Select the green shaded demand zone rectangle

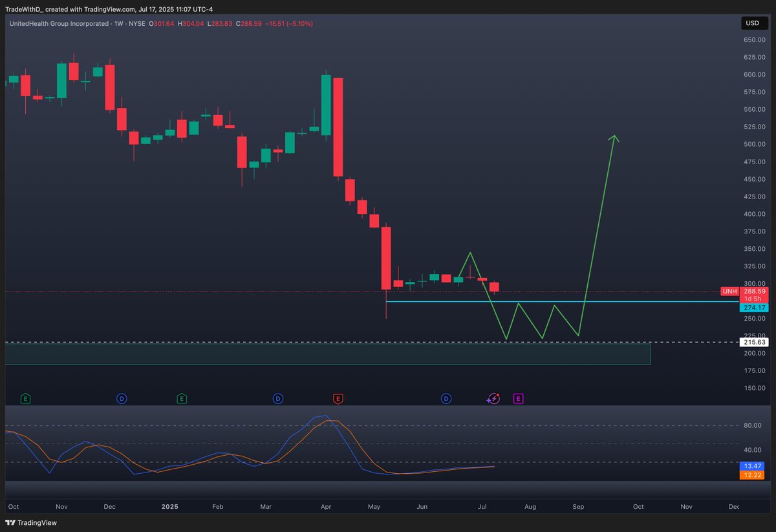pyautogui.click(x=327, y=354)
